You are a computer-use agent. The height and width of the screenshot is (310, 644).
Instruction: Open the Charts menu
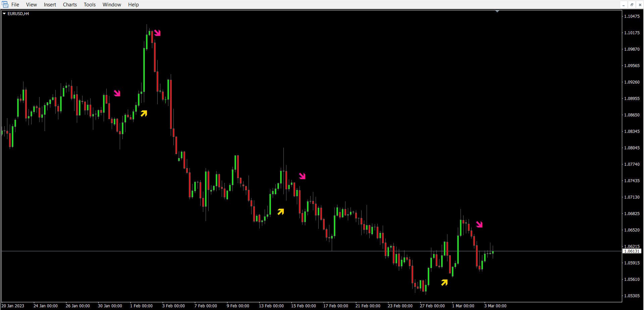point(70,4)
